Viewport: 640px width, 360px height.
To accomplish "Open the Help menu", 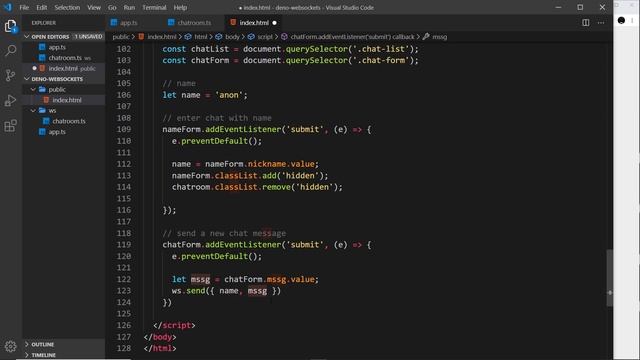I will pyautogui.click(x=180, y=7).
